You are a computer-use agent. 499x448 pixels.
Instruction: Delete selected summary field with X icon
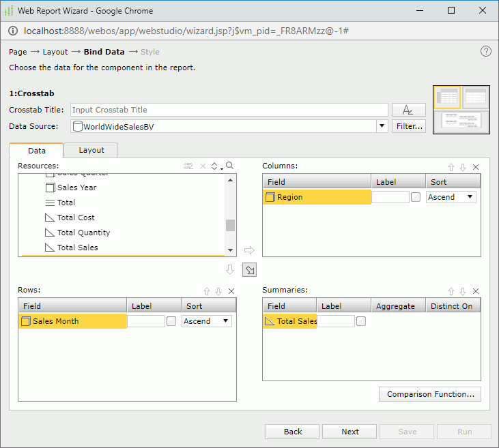point(476,291)
